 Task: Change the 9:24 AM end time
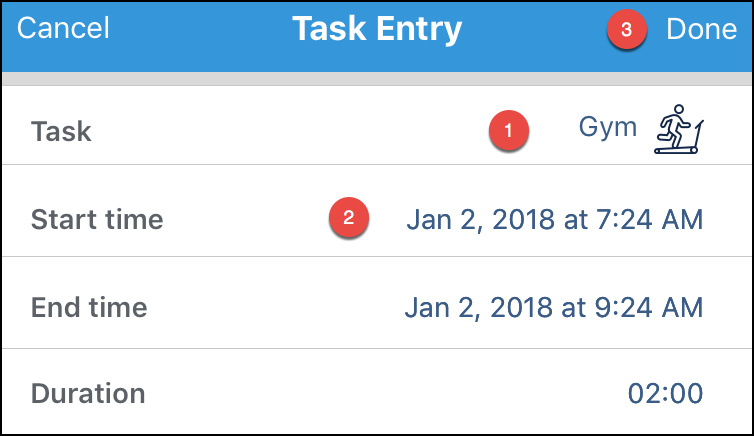pyautogui.click(x=649, y=307)
